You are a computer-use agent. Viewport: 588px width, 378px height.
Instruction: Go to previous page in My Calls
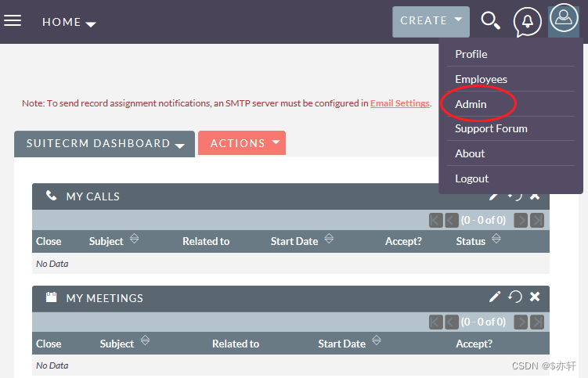[452, 220]
